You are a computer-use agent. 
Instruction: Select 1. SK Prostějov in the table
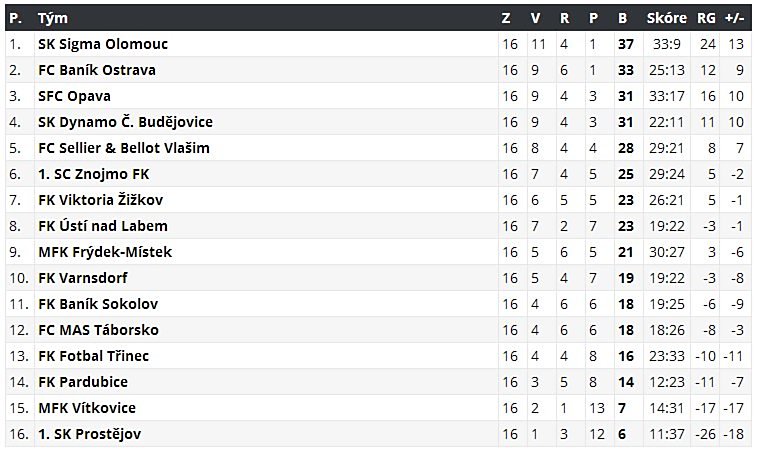coord(91,434)
